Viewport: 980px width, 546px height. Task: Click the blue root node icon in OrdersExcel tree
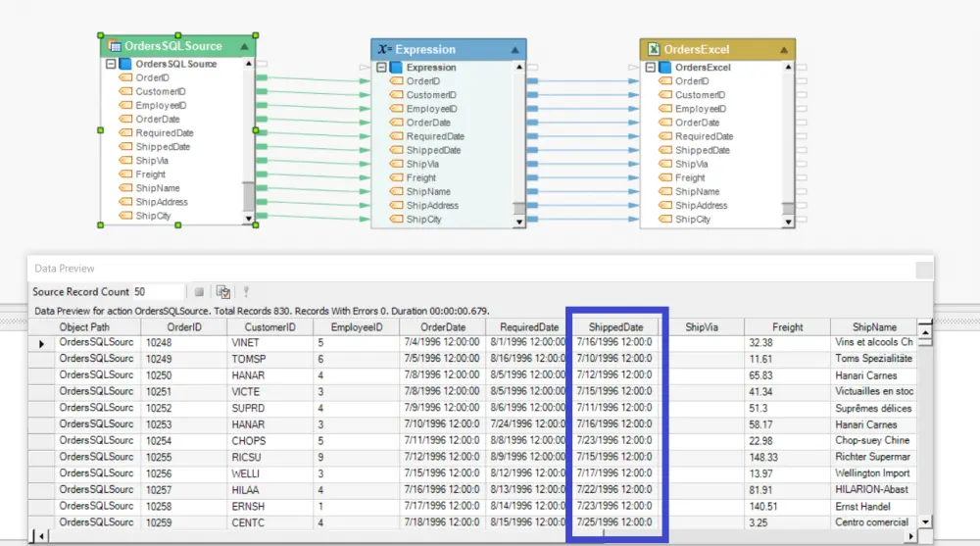665,67
